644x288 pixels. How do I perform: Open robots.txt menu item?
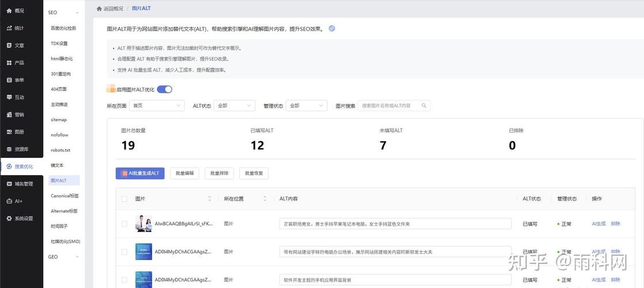[x=60, y=150]
